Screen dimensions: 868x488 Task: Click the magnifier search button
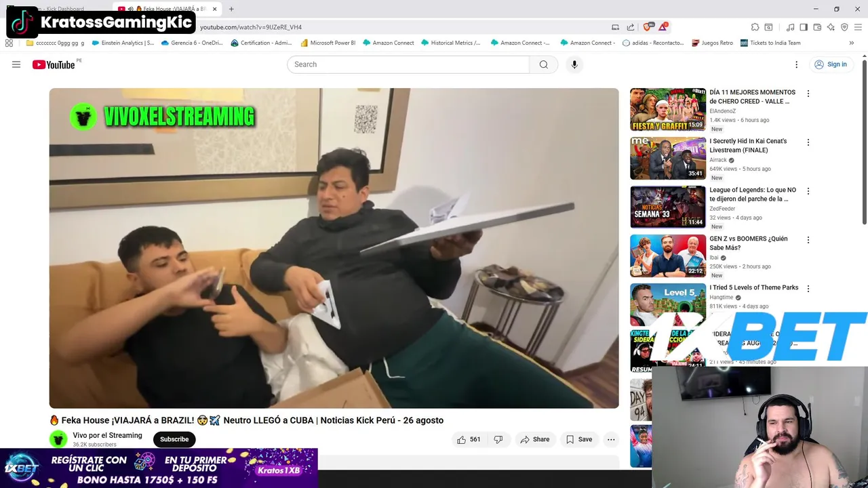tap(544, 64)
